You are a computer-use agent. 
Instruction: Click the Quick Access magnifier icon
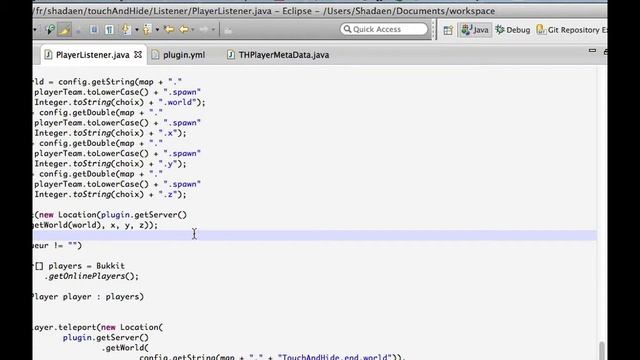(x=347, y=29)
